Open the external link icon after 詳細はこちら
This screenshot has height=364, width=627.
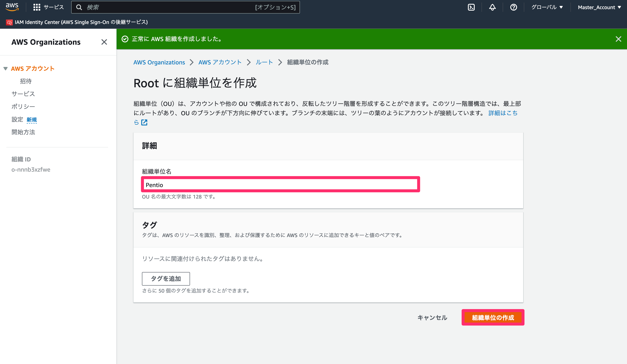144,122
